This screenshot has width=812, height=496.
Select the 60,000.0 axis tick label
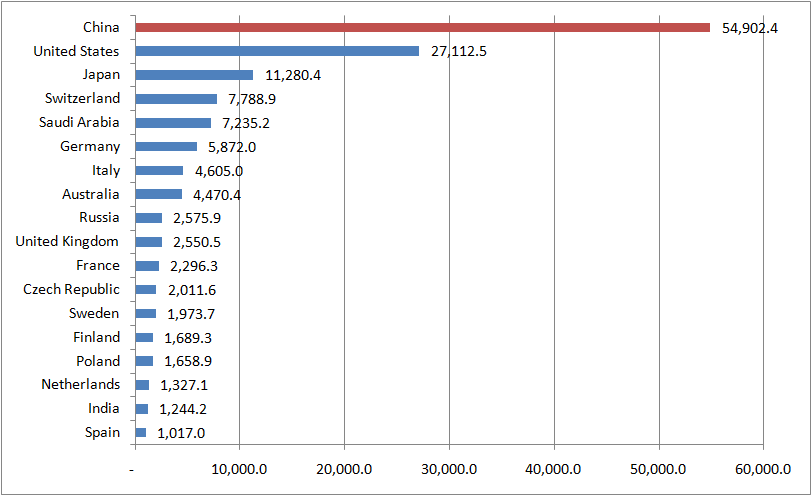pos(763,470)
